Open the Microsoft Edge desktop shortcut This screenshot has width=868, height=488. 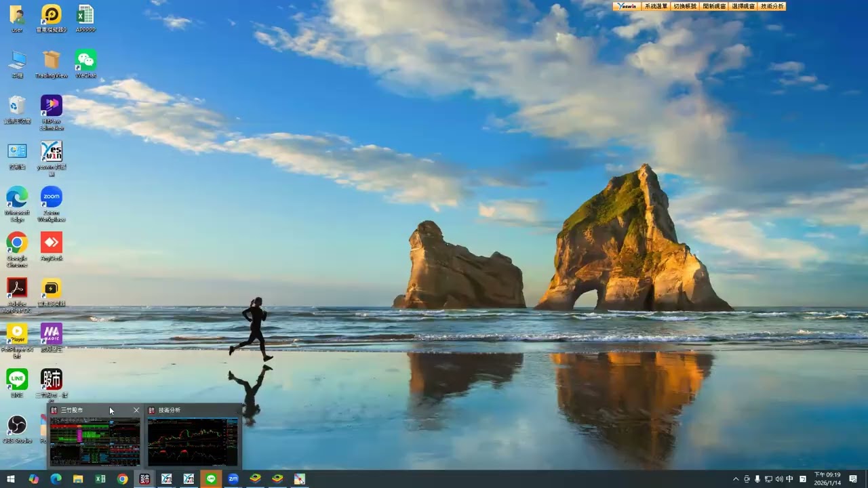click(x=17, y=203)
